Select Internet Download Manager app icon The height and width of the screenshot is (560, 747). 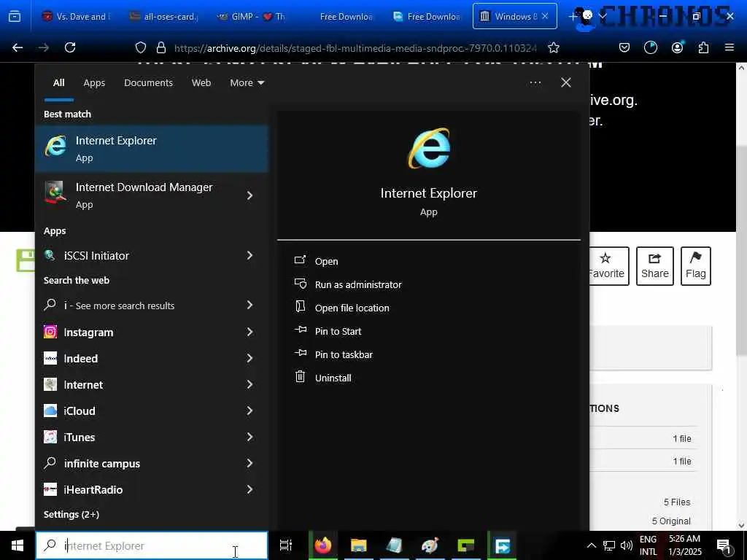click(55, 192)
